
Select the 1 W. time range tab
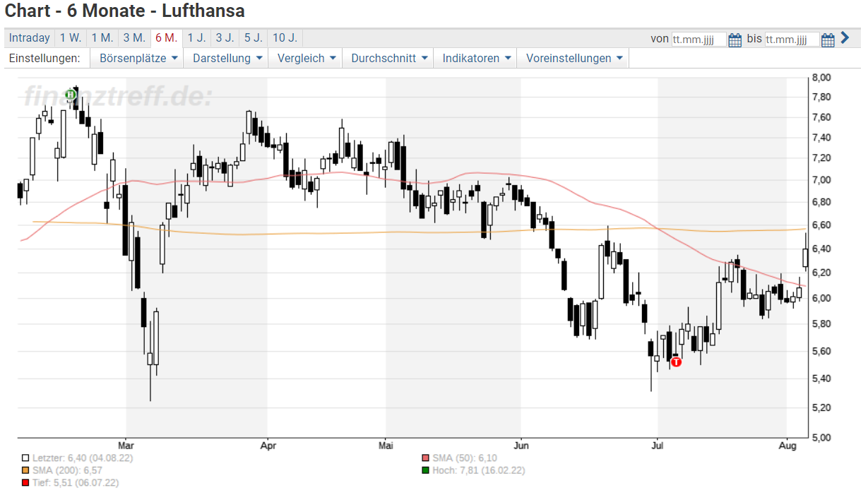tap(71, 38)
